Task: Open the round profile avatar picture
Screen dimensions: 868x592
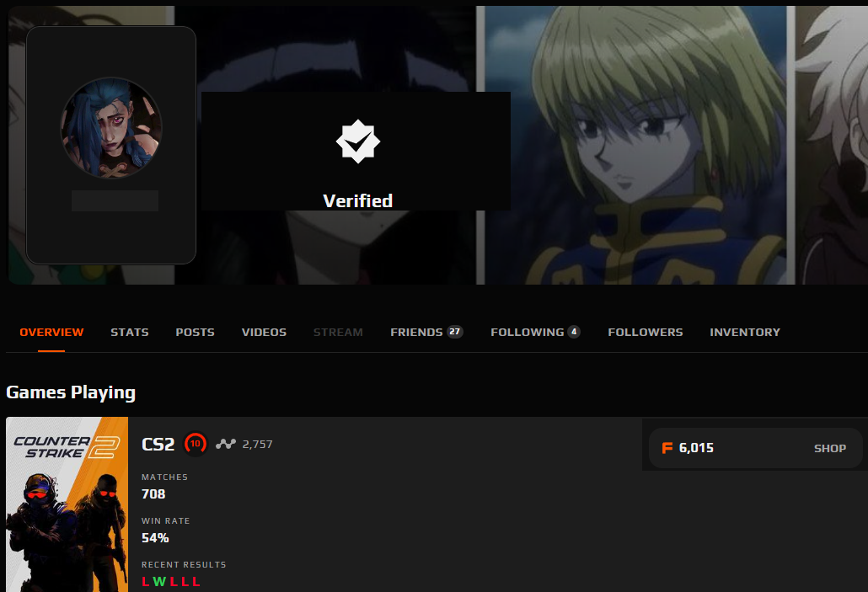Action: pos(111,128)
